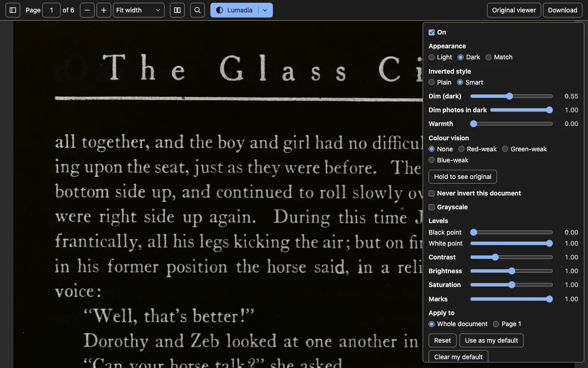The height and width of the screenshot is (368, 588).
Task: Select Light appearance
Action: click(431, 57)
